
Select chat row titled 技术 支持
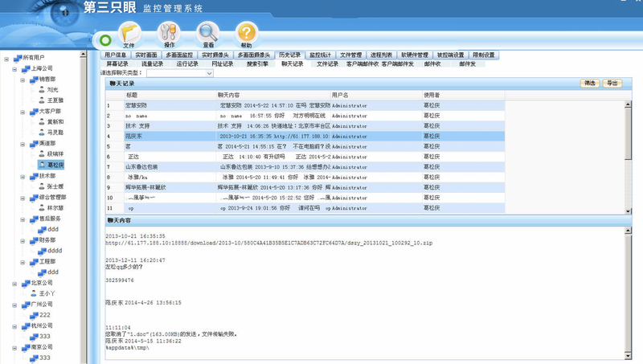(305, 126)
